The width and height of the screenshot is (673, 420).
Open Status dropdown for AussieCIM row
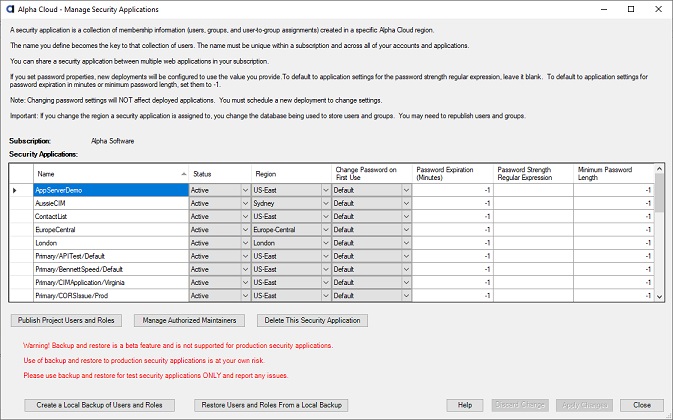click(246, 203)
